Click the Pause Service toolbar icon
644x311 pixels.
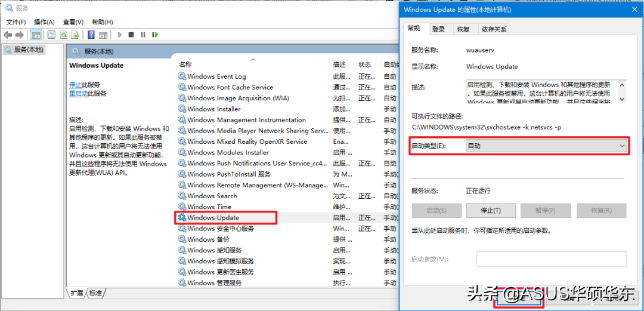[143, 35]
